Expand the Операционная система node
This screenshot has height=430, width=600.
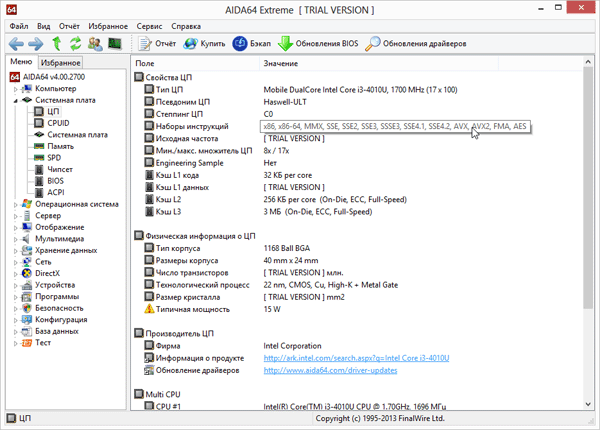click(x=16, y=205)
